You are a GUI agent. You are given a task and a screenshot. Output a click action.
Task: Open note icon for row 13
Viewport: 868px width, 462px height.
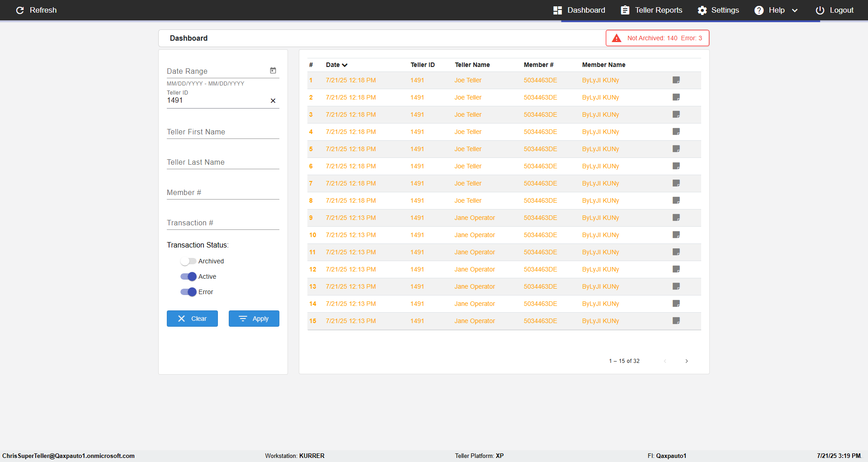pos(676,286)
